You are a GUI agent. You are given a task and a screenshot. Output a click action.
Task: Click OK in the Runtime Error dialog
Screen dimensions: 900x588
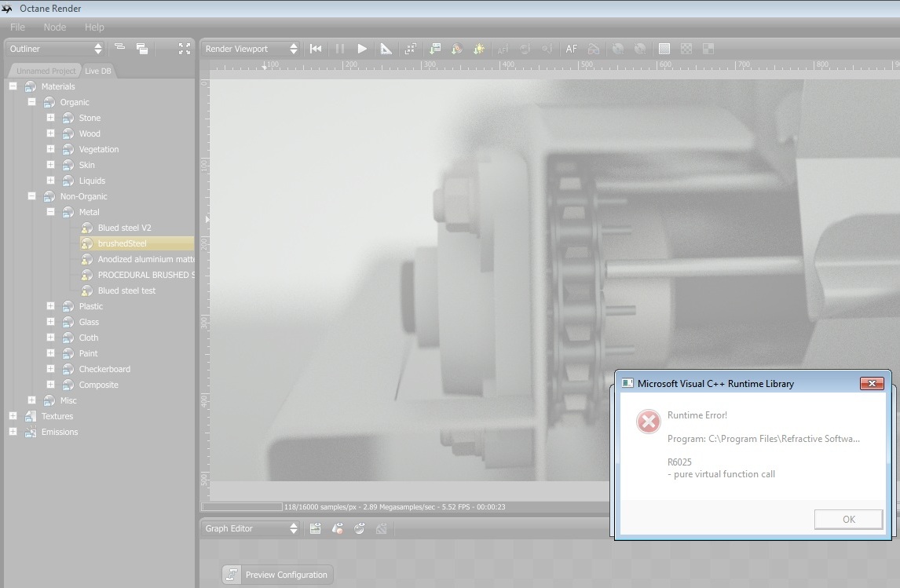click(848, 519)
